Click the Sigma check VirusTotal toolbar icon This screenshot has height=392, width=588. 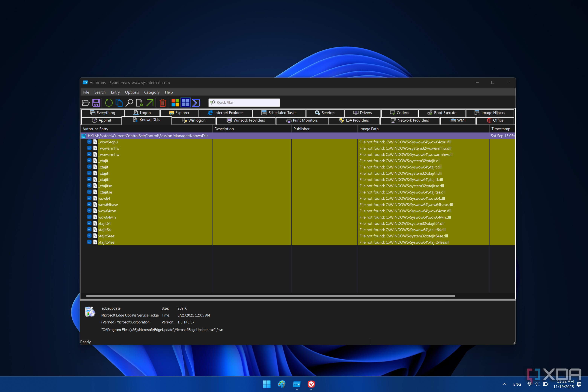click(196, 103)
